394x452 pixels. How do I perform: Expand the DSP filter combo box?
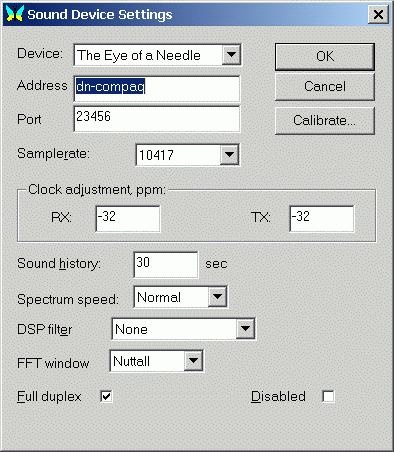click(245, 329)
